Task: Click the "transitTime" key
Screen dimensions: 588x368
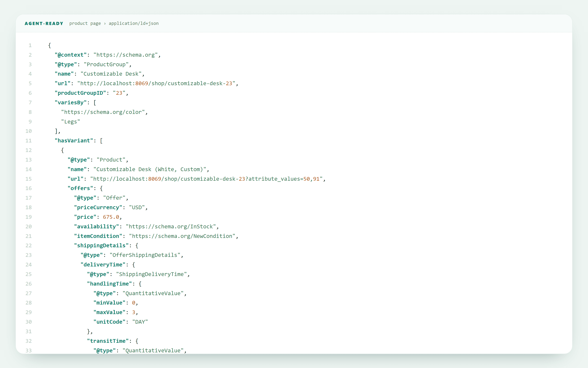Action: click(x=108, y=341)
